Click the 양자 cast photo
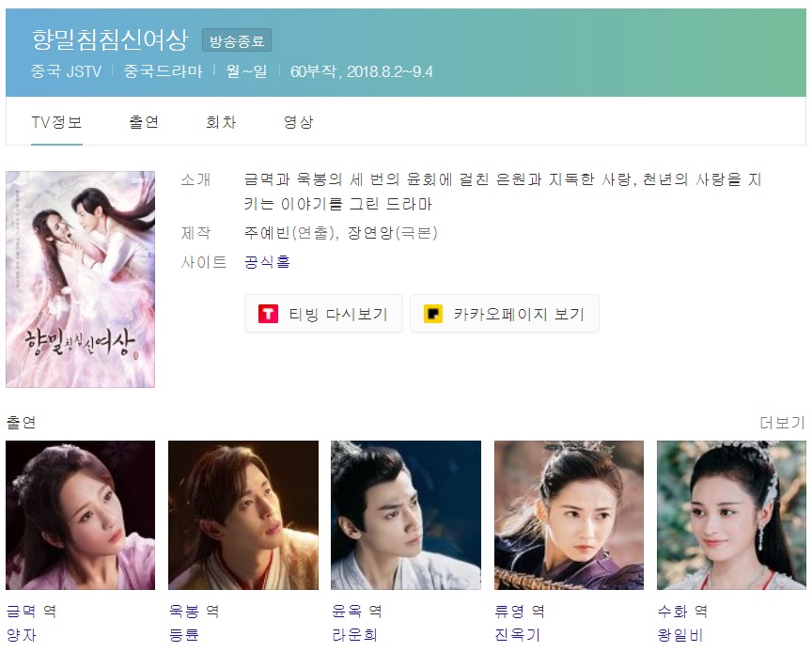This screenshot has width=812, height=667. pyautogui.click(x=80, y=515)
